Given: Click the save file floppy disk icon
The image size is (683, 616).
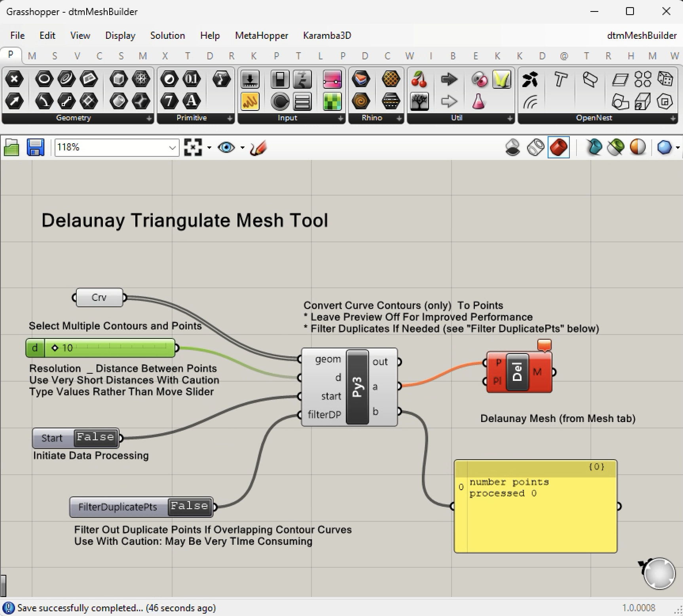Looking at the screenshot, I should (35, 148).
